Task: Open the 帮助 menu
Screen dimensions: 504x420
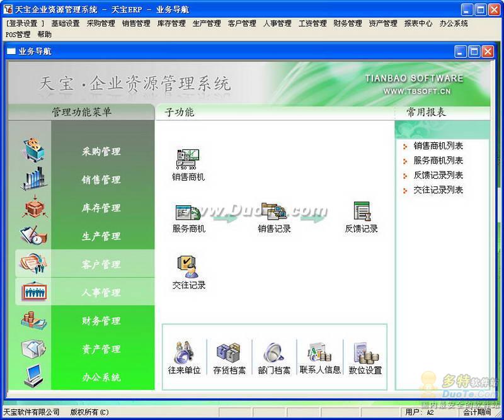Action: pyautogui.click(x=44, y=35)
